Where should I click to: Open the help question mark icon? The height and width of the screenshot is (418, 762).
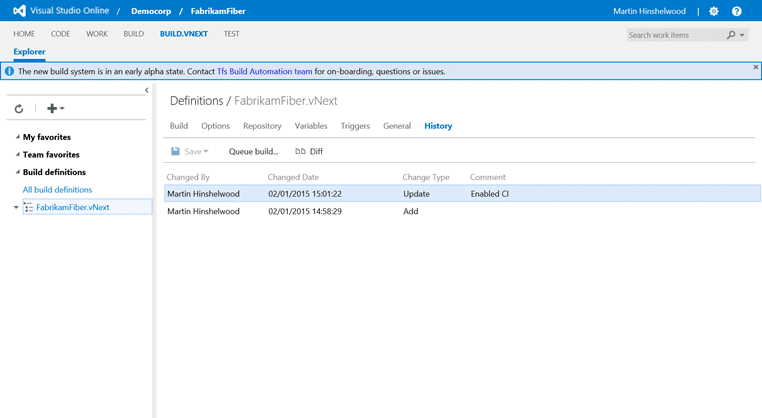[x=737, y=11]
